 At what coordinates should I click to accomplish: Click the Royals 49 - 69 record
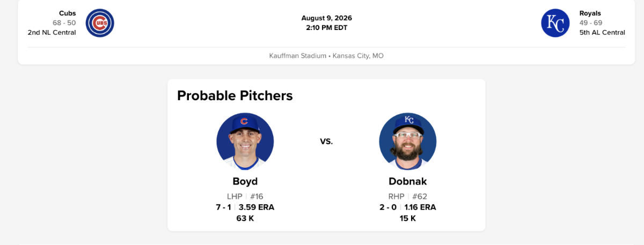pyautogui.click(x=591, y=23)
